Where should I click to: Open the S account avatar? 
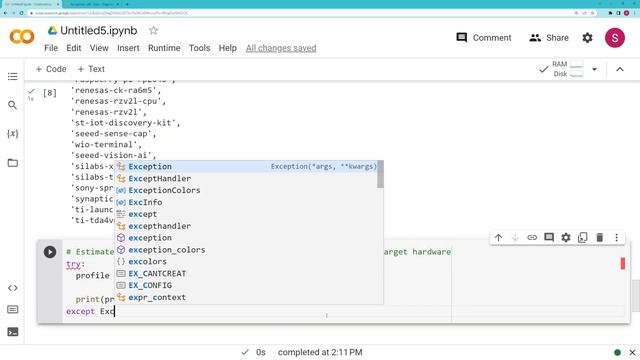point(615,38)
